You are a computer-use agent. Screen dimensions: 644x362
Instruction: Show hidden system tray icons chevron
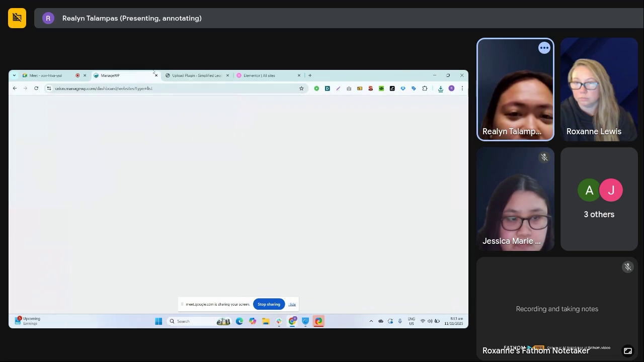[371, 321]
